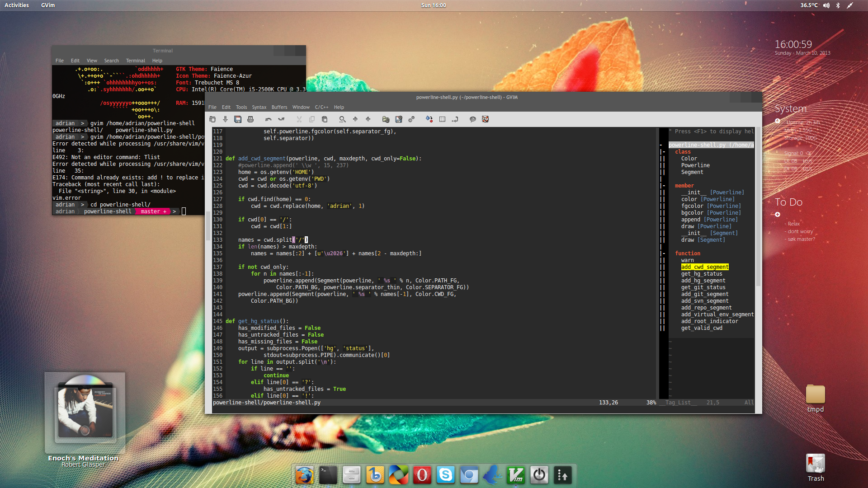The image size is (868, 488).
Task: Open GVim Window menu
Action: point(301,107)
